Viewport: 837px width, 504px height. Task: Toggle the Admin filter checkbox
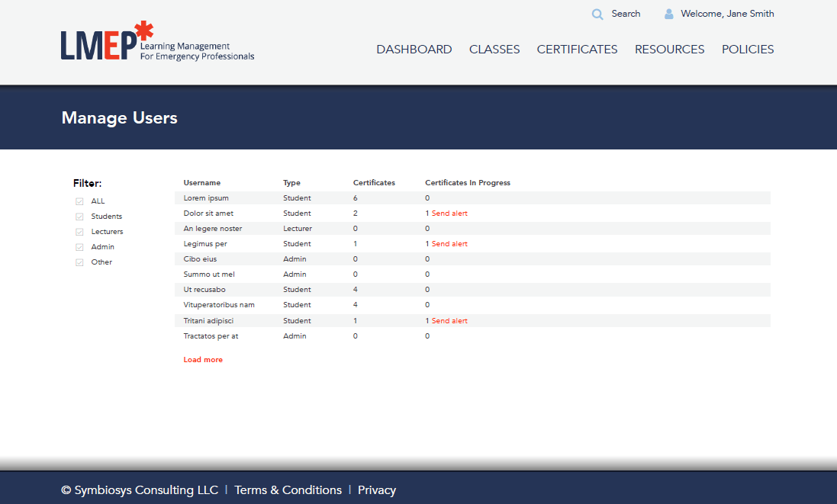79,247
